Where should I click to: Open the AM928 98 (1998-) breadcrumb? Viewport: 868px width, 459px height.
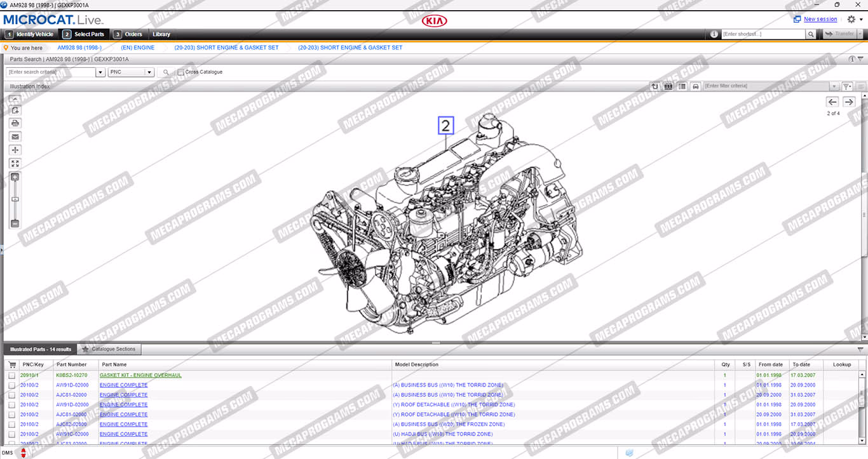(79, 48)
